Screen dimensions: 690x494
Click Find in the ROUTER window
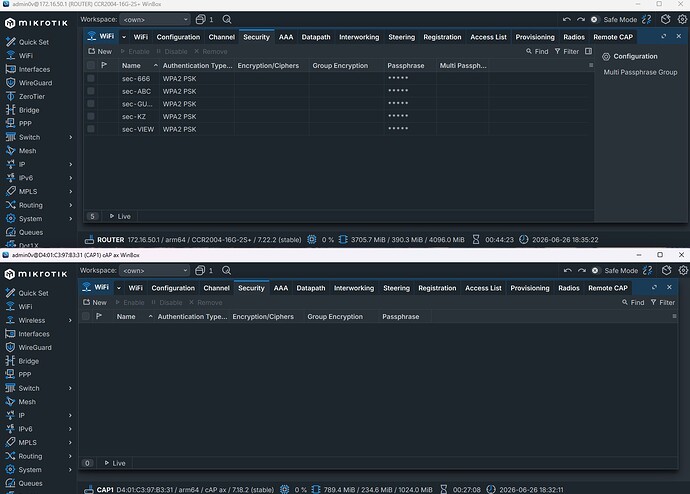(537, 51)
